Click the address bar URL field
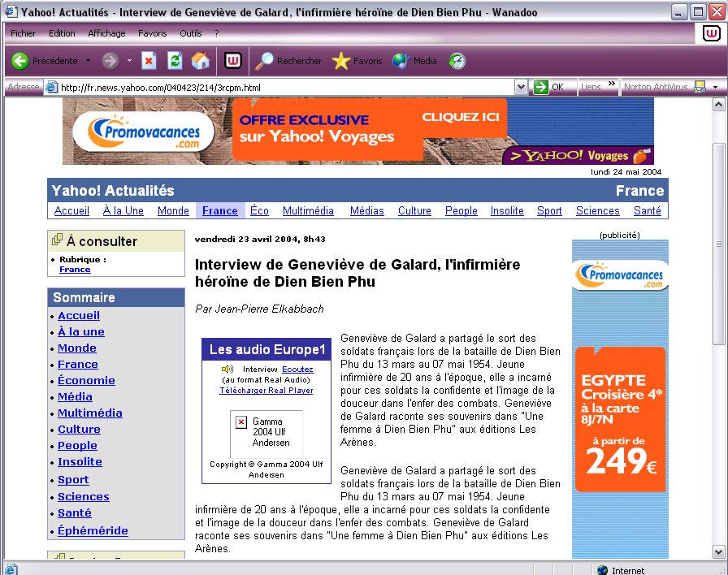The width and height of the screenshot is (728, 575). (x=284, y=87)
